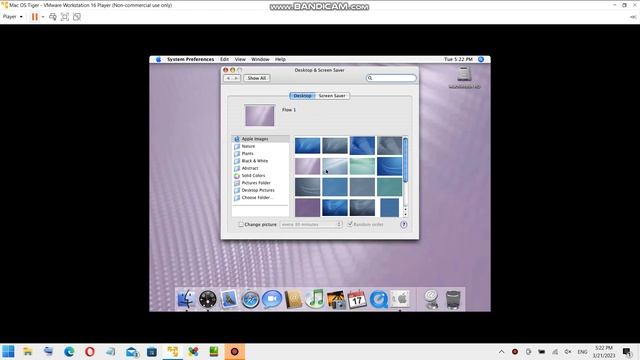The height and width of the screenshot is (360, 640).
Task: Open Microsoft Edge from taskbar
Action: pyautogui.click(x=69, y=351)
